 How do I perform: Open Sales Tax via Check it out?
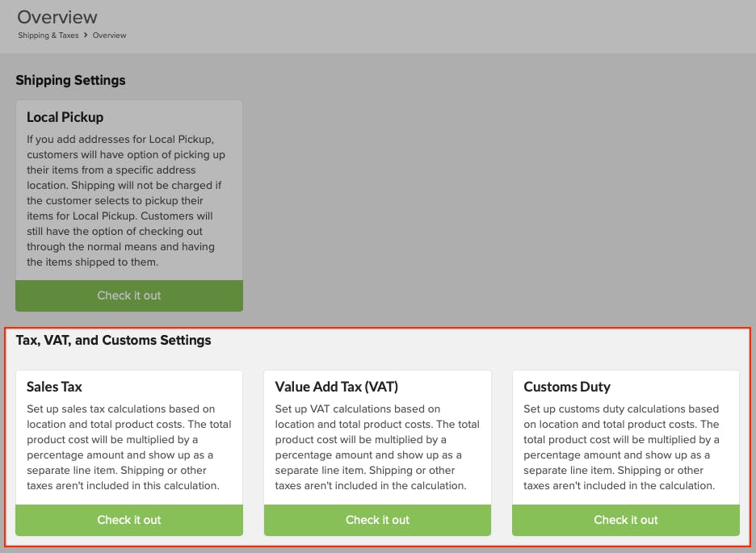point(128,520)
